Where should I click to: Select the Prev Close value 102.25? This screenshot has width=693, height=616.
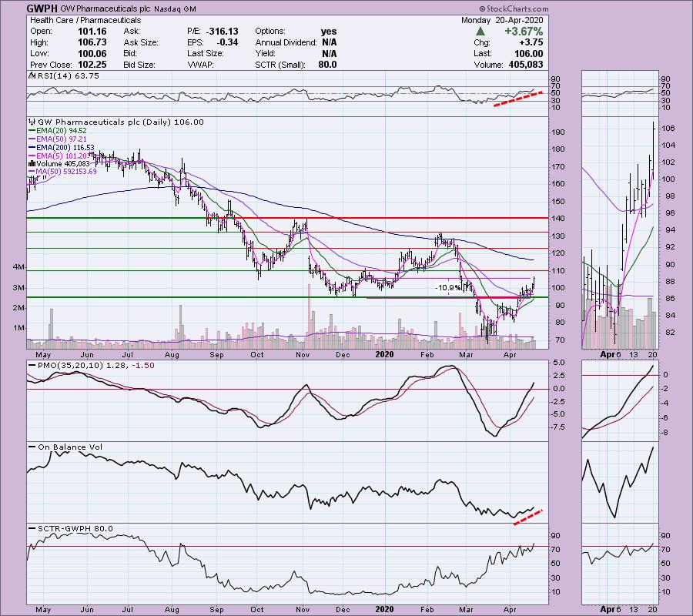tap(92, 65)
